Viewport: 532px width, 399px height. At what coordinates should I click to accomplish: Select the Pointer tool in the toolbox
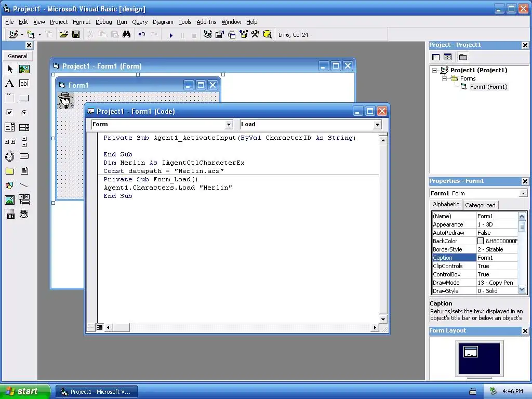pos(10,69)
